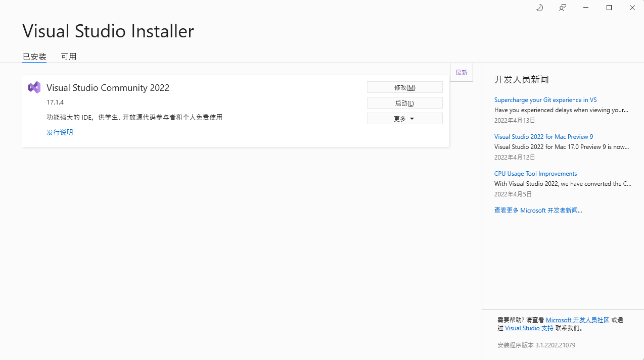Click the Visual Studio Community 2022 logo
Viewport: 644px width, 360px height.
coord(34,87)
